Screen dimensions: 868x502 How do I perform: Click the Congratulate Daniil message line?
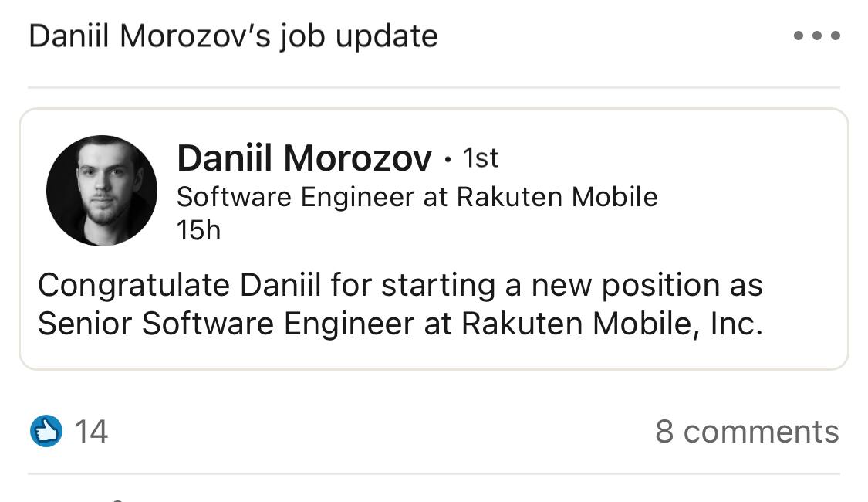[400, 286]
